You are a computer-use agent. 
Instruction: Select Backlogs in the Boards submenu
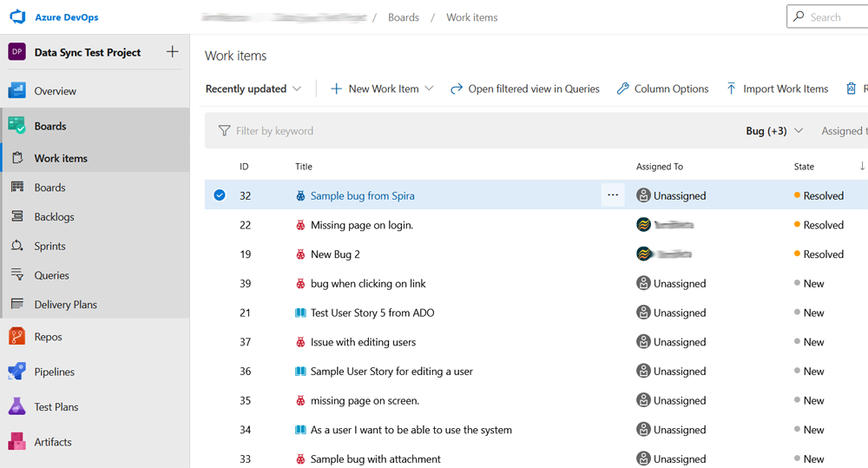coord(54,217)
